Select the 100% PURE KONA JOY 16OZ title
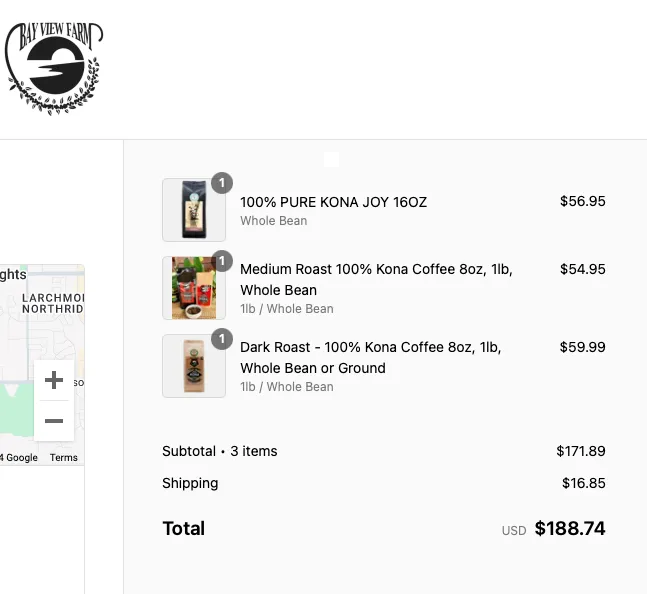The height and width of the screenshot is (594, 647). [x=333, y=202]
